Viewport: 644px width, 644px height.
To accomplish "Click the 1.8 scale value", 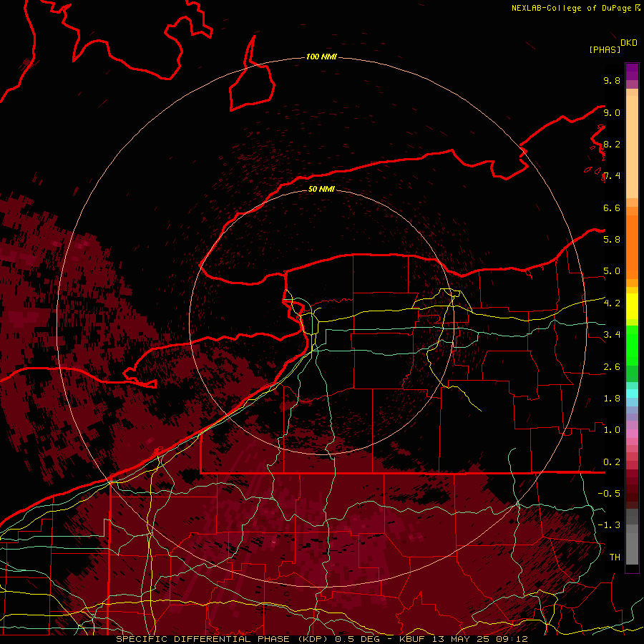I will [612, 399].
